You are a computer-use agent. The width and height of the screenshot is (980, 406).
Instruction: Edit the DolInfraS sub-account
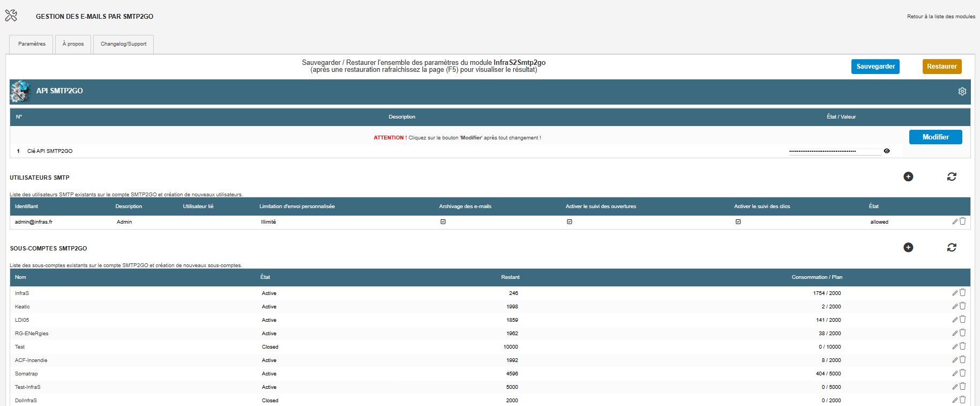click(955, 400)
